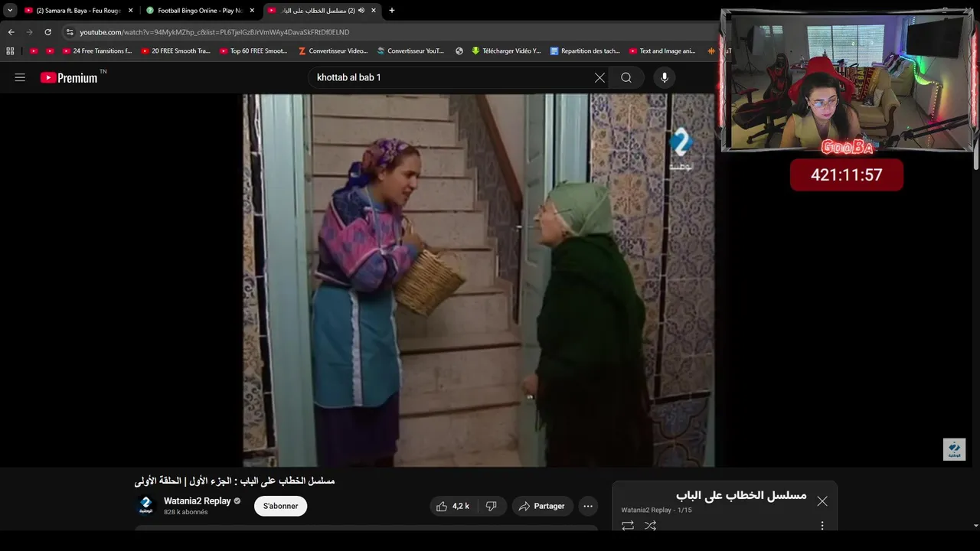
Task: Open Repartition des tach... bookmark
Action: pyautogui.click(x=585, y=51)
